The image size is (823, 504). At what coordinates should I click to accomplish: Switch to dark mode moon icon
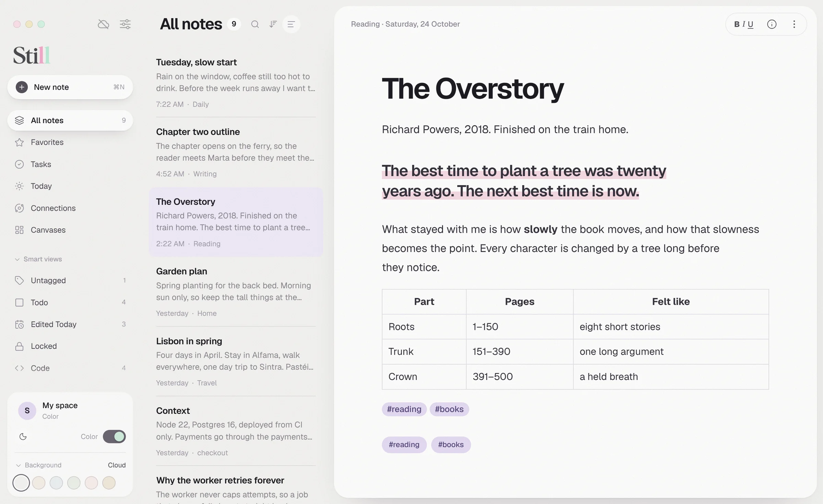23,436
